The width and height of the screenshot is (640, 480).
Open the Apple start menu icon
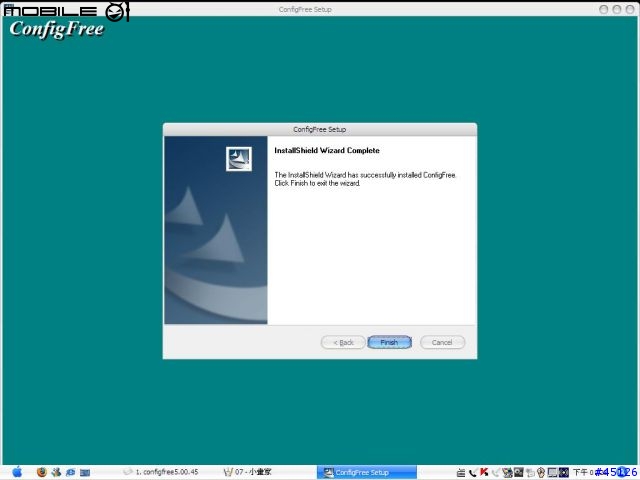(x=17, y=472)
